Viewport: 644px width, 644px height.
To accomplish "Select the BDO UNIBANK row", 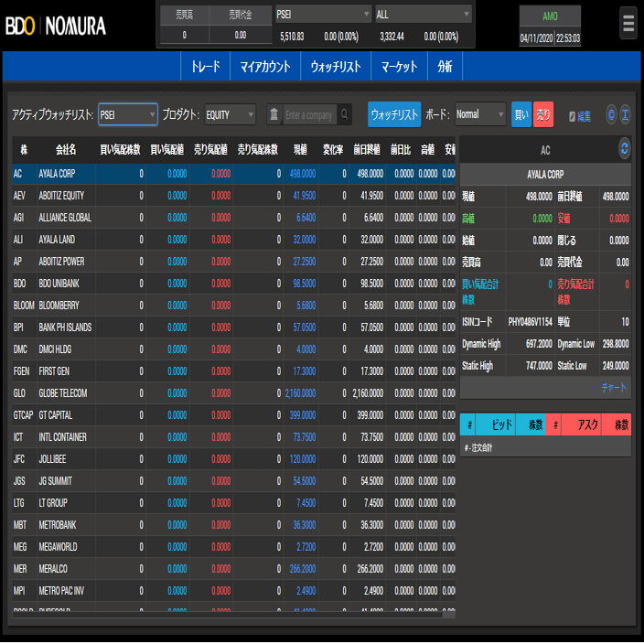I will click(x=233, y=284).
